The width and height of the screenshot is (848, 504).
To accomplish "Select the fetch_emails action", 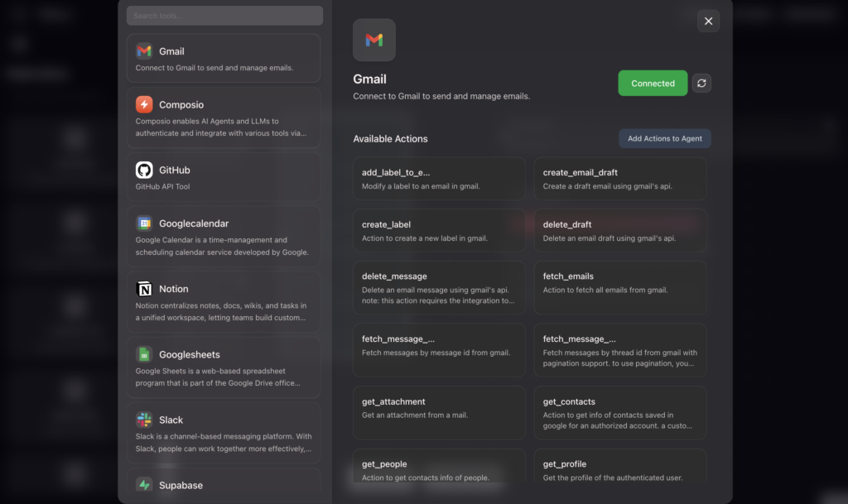I will coord(620,288).
